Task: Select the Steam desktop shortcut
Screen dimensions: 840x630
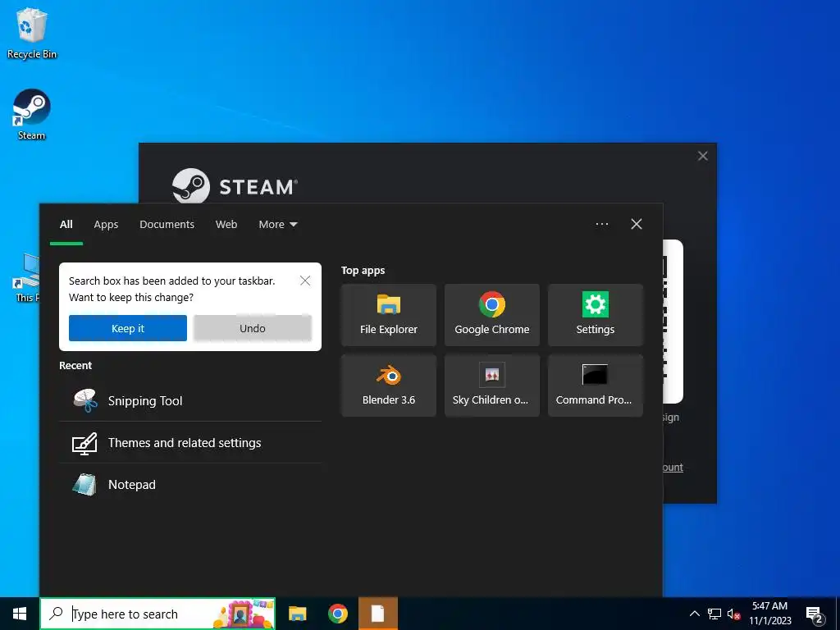Action: click(x=32, y=115)
